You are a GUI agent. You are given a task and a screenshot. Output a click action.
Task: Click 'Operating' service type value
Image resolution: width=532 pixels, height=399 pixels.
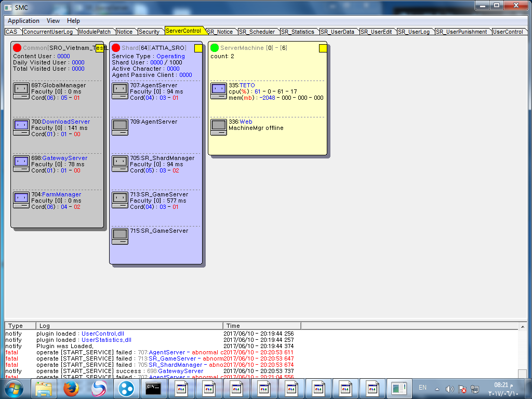[x=170, y=56]
